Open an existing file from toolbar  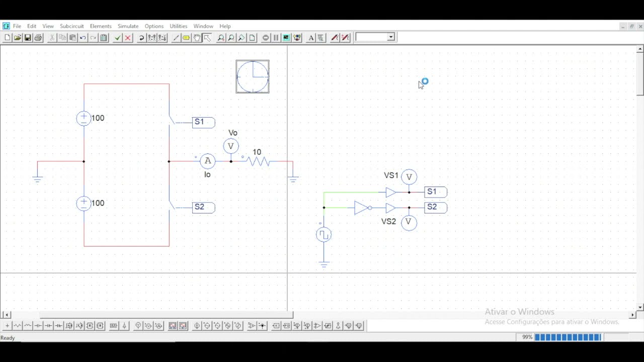click(18, 38)
